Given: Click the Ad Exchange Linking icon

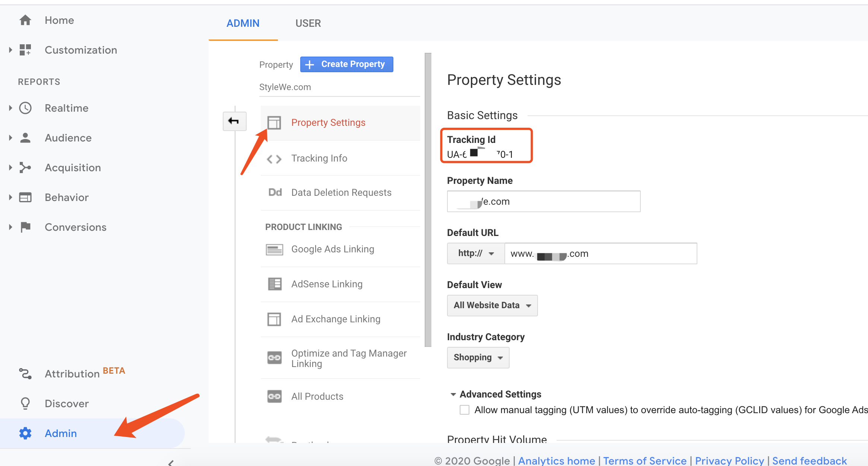Looking at the screenshot, I should (274, 319).
